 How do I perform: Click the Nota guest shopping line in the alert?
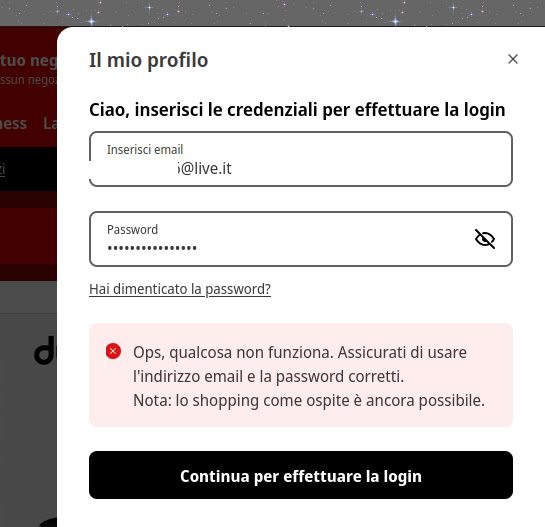(x=309, y=400)
